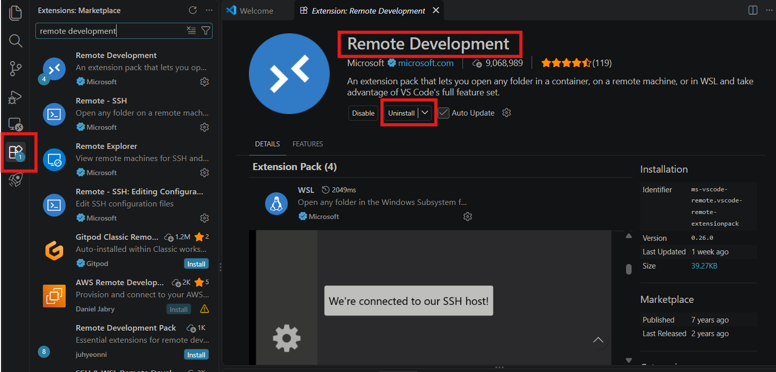Toggle the Auto Update checkbox

443,113
